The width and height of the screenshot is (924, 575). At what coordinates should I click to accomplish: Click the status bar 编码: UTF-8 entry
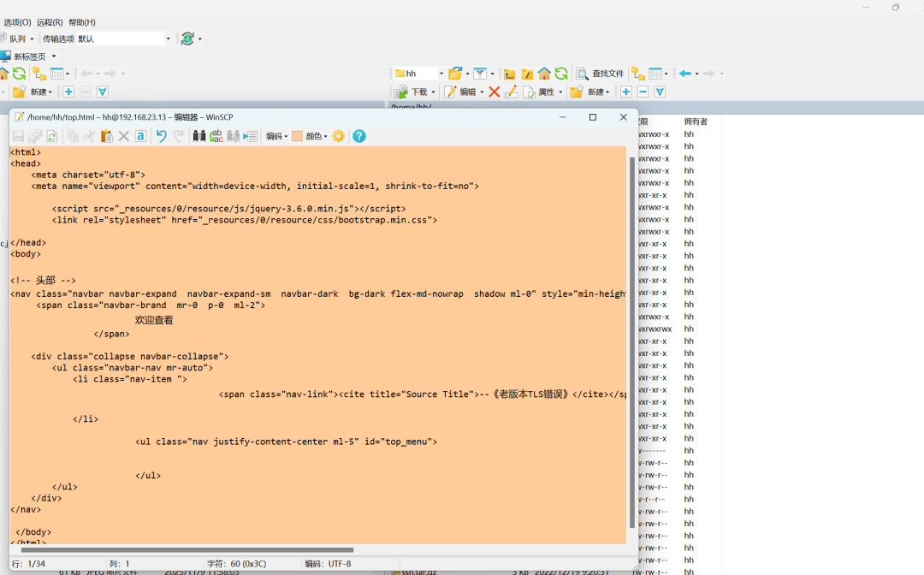coord(328,564)
